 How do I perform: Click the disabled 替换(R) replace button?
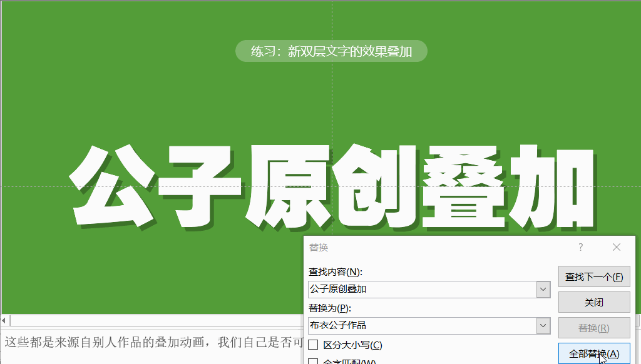(593, 327)
